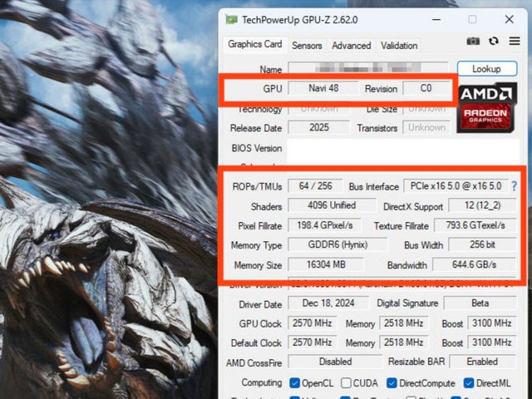Image resolution: width=532 pixels, height=399 pixels.
Task: Click the Release Date value 2025
Action: coord(319,127)
